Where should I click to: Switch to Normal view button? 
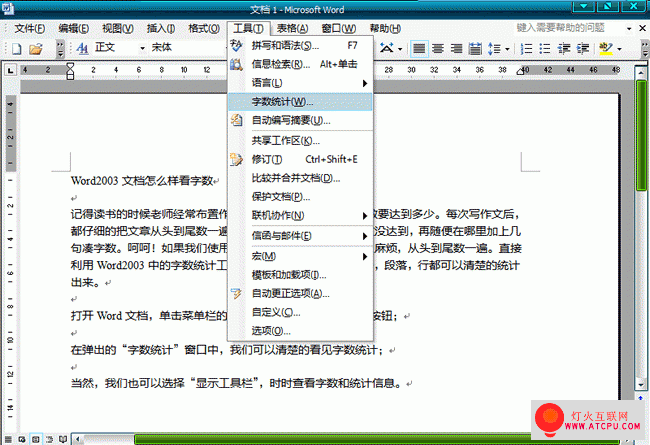[8, 439]
